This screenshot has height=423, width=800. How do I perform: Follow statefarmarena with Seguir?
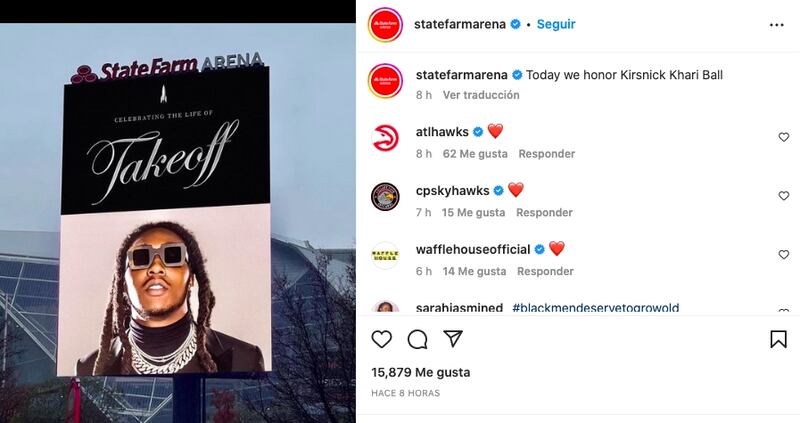tap(556, 24)
